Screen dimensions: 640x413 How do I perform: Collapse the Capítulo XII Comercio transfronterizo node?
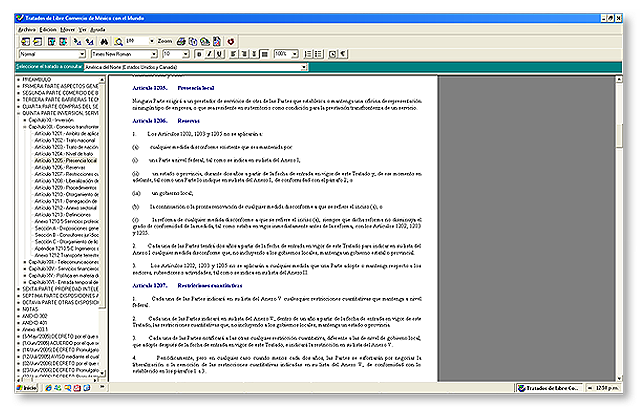point(25,127)
